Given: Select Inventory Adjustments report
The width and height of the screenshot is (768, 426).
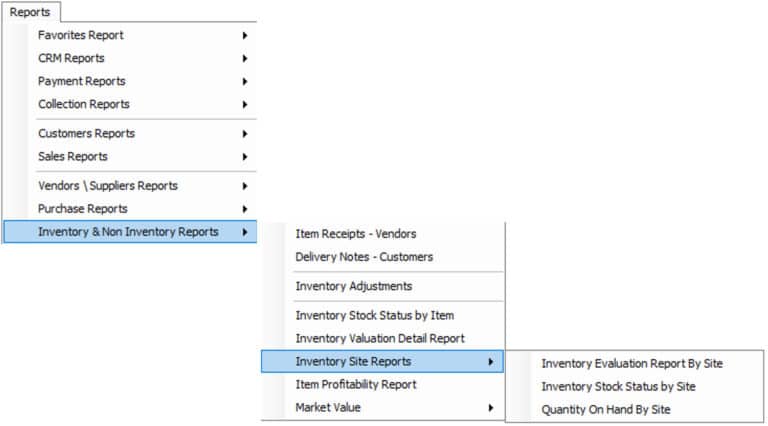Looking at the screenshot, I should click(x=353, y=286).
